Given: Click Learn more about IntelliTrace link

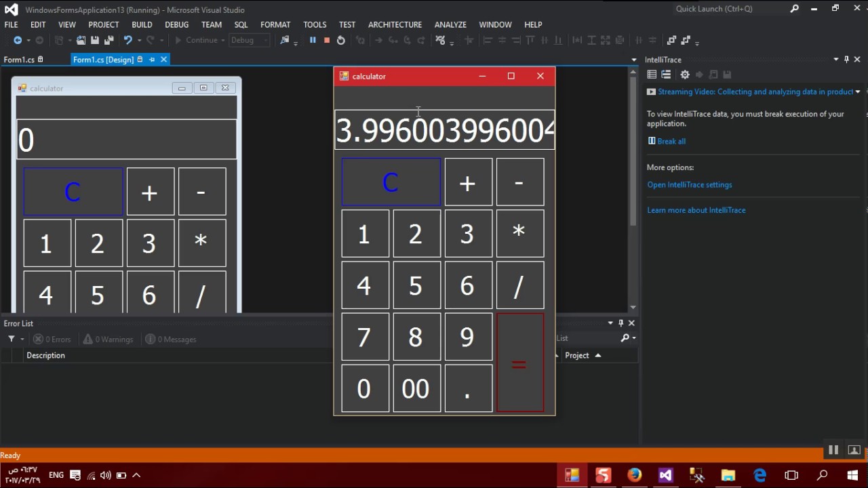Looking at the screenshot, I should [x=696, y=210].
